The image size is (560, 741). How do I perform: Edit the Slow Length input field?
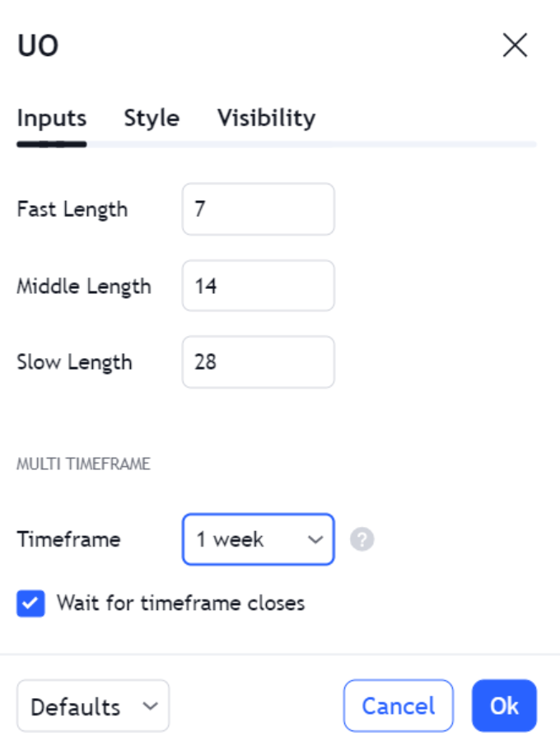258,362
